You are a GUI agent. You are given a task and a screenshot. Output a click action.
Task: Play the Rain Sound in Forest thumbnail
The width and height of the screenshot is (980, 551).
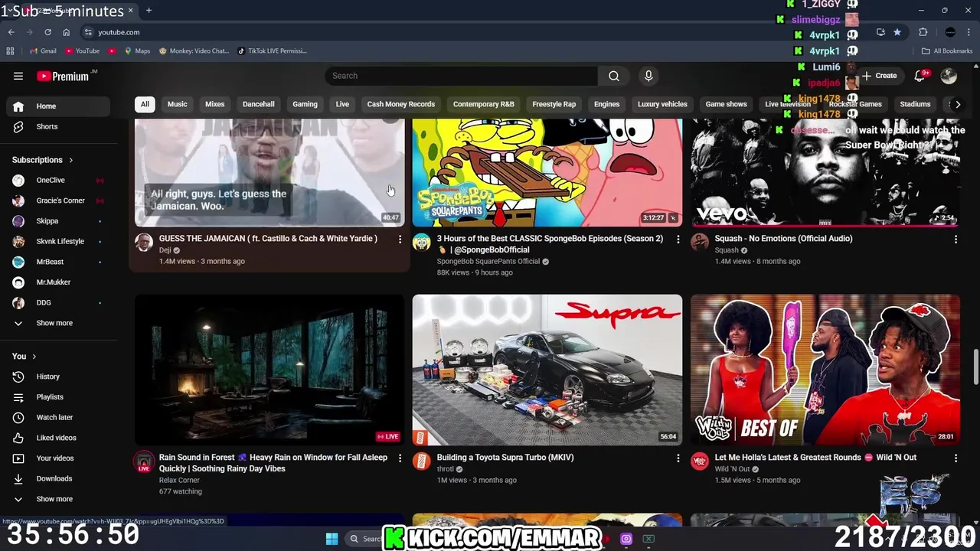[x=269, y=370]
